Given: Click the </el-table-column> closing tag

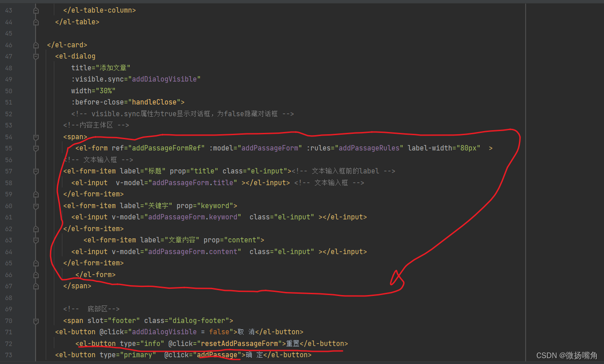Looking at the screenshot, I should point(100,10).
